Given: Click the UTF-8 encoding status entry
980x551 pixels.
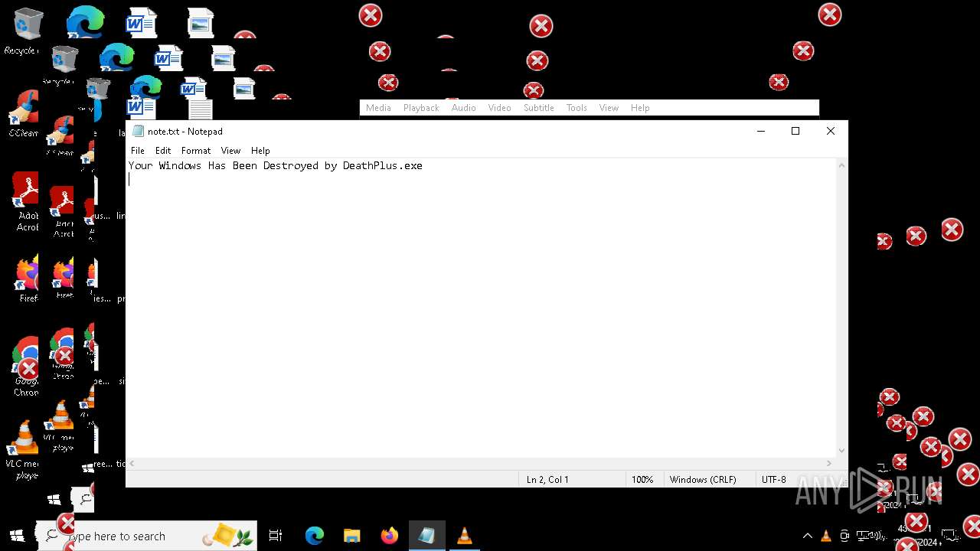Looking at the screenshot, I should click(x=773, y=480).
